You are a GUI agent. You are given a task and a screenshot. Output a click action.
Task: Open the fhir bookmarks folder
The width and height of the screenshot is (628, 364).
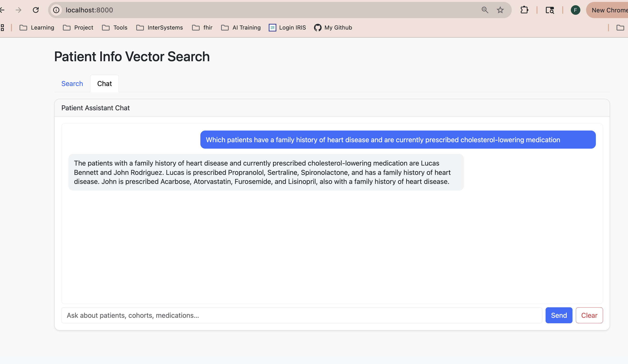click(202, 28)
